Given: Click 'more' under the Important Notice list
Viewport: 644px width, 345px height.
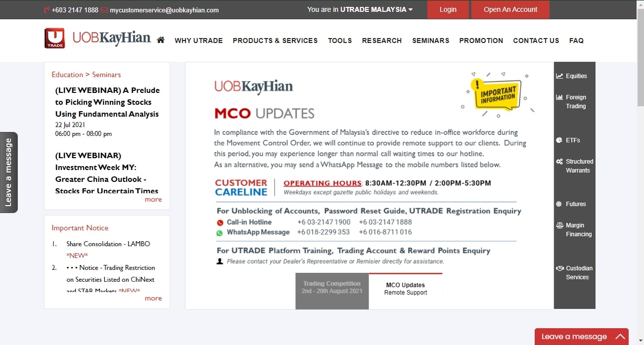Looking at the screenshot, I should (153, 299).
